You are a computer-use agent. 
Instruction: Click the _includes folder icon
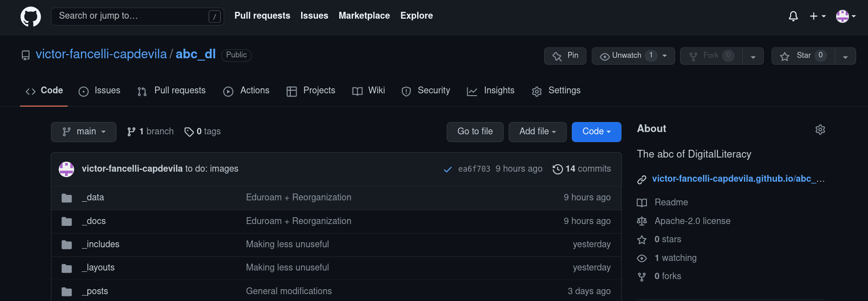click(x=67, y=245)
